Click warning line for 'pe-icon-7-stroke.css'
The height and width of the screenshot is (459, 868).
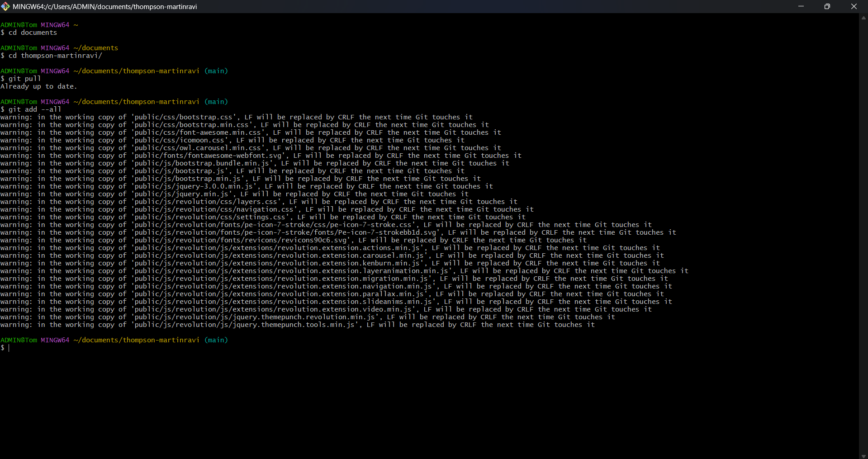(x=326, y=225)
